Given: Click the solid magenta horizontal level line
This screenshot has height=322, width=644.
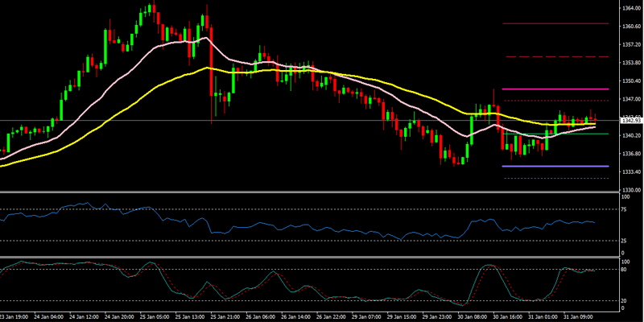Looking at the screenshot, I should (x=555, y=89).
